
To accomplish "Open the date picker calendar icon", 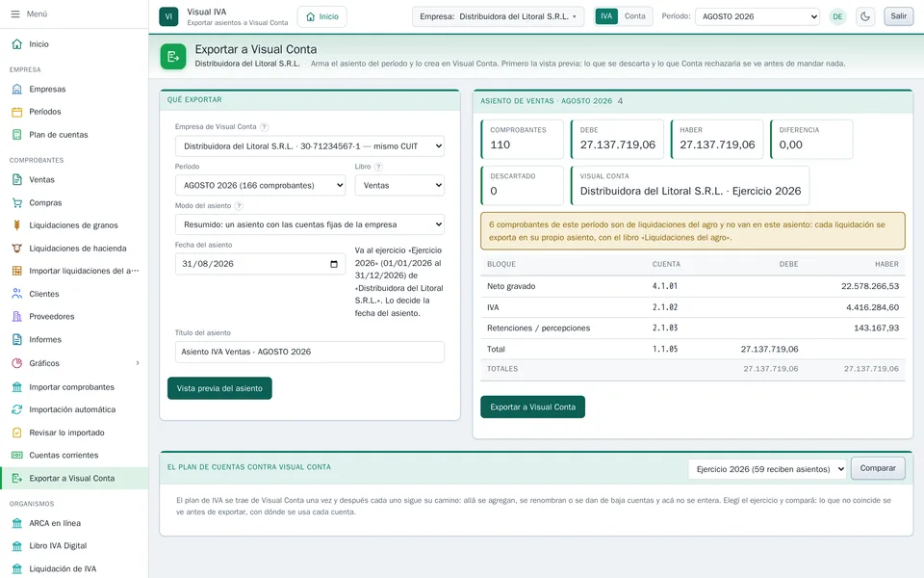I will click(334, 264).
